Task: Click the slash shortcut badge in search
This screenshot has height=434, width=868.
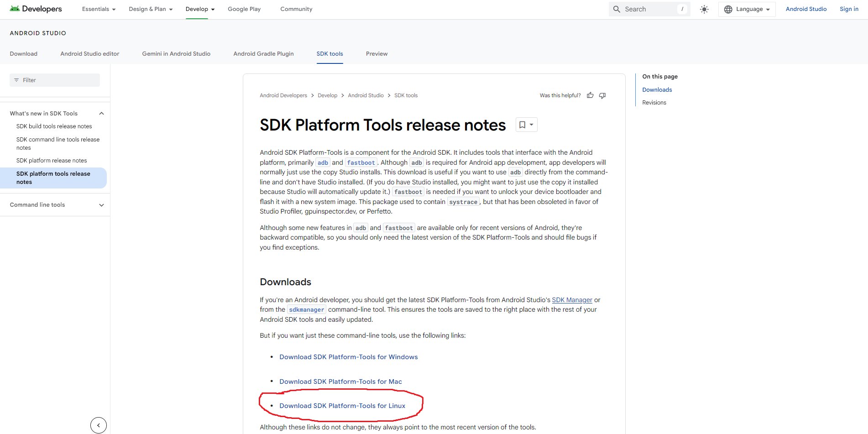Action: 682,9
